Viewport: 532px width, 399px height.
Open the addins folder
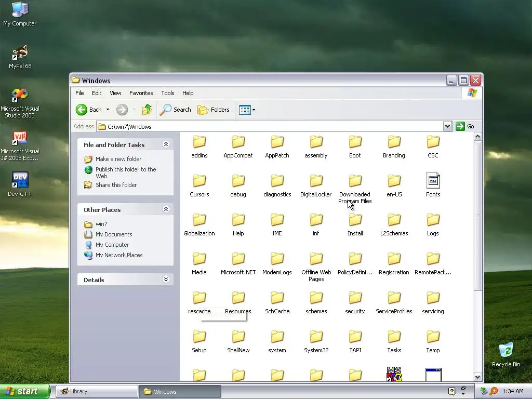pyautogui.click(x=199, y=147)
